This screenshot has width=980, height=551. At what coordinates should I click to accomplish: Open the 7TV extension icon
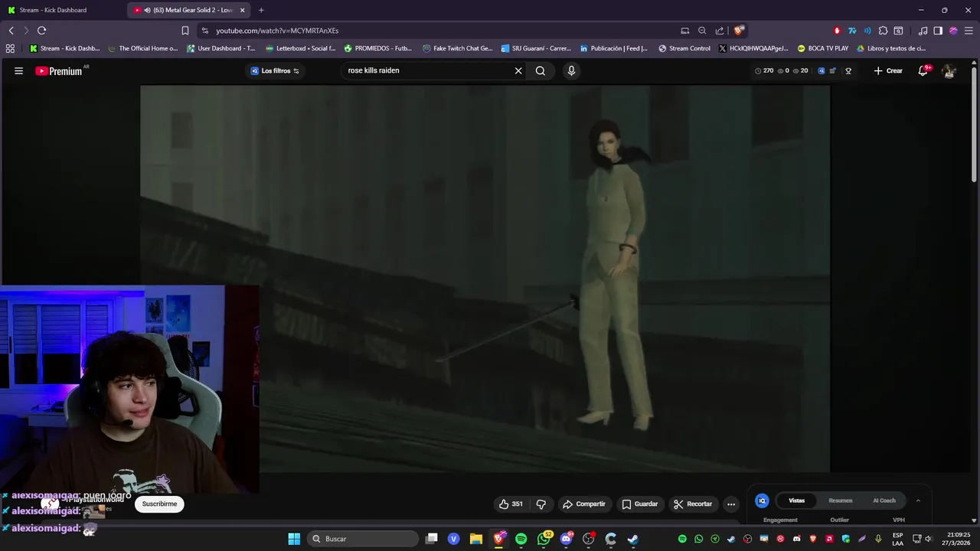coord(852,31)
